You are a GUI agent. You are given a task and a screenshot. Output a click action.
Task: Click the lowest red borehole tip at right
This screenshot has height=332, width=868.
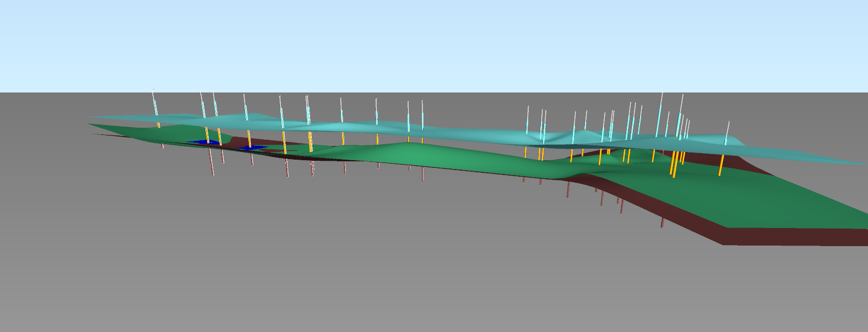click(662, 223)
